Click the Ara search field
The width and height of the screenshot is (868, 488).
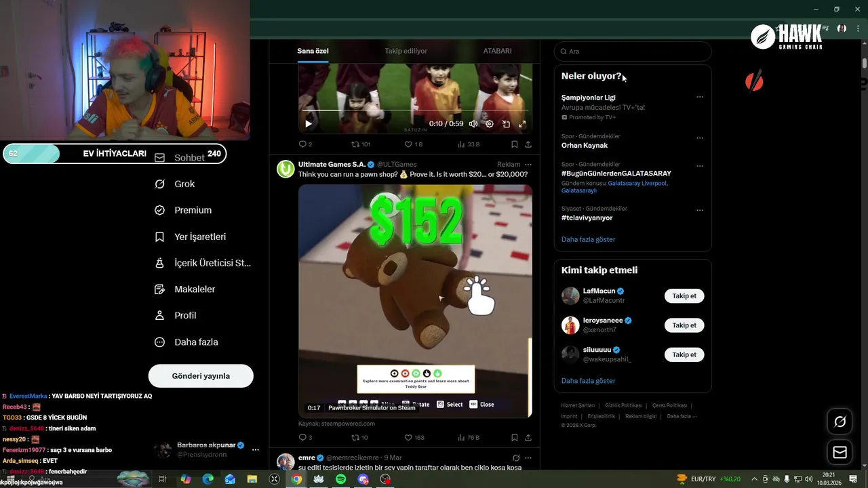633,52
